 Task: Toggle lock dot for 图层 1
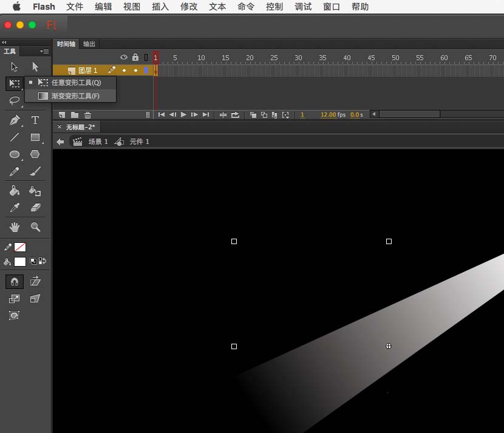(135, 71)
